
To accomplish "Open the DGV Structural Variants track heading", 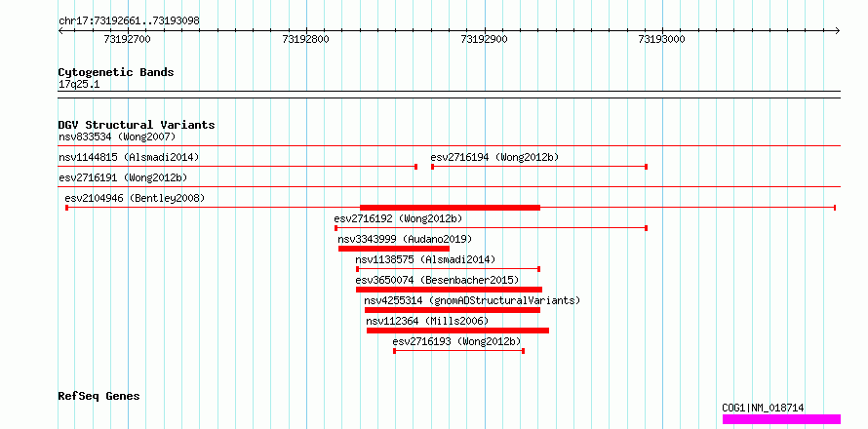I will (x=137, y=125).
